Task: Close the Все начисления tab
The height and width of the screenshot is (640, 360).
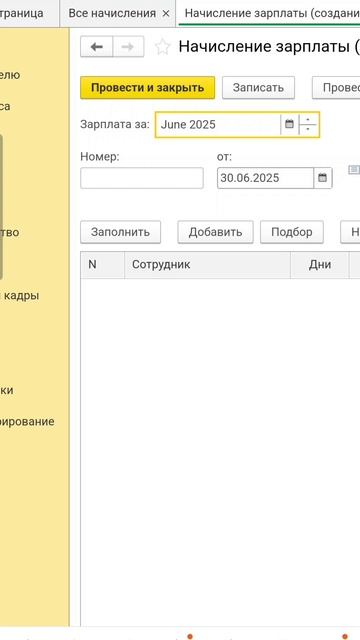Action: pos(166,13)
